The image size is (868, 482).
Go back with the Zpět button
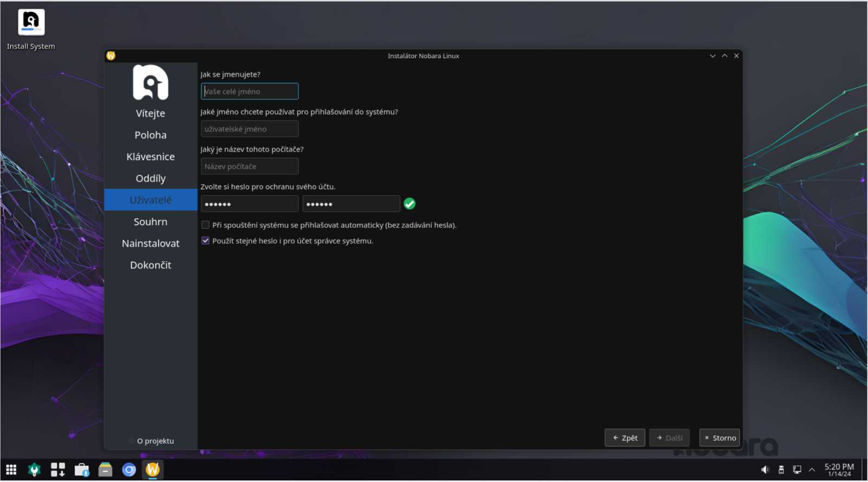tap(625, 437)
